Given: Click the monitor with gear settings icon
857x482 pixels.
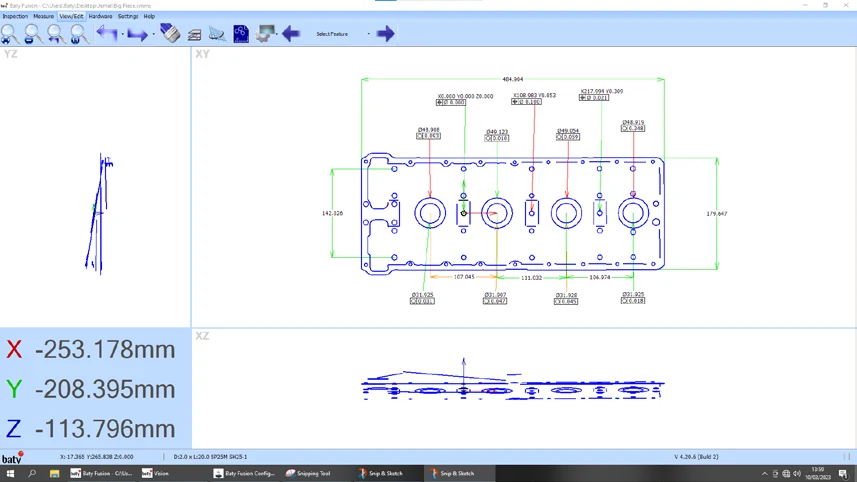Looking at the screenshot, I should tap(265, 34).
